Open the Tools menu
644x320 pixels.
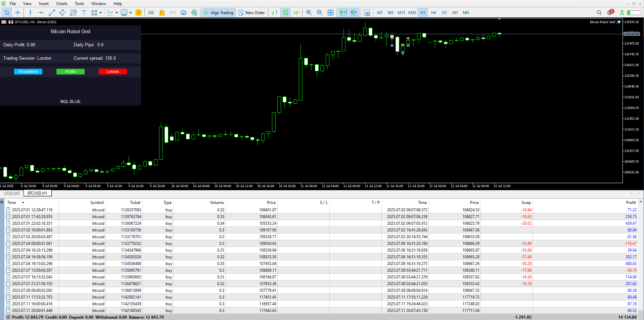(x=79, y=4)
